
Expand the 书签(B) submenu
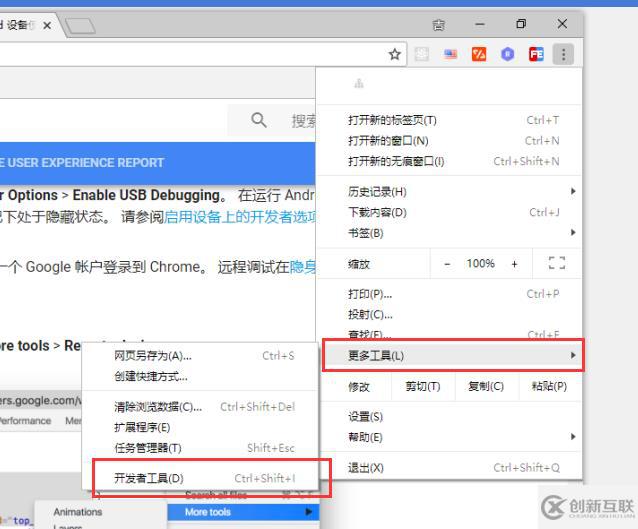click(x=449, y=233)
